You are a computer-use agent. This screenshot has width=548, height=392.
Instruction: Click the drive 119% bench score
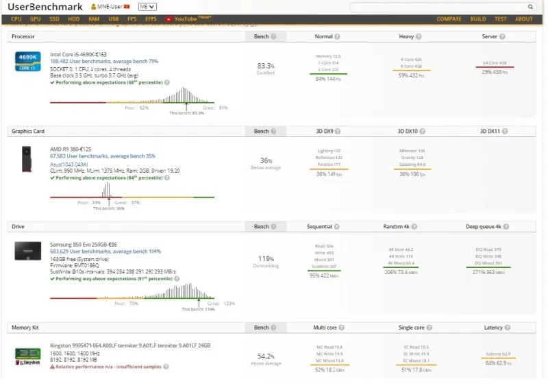(266, 259)
